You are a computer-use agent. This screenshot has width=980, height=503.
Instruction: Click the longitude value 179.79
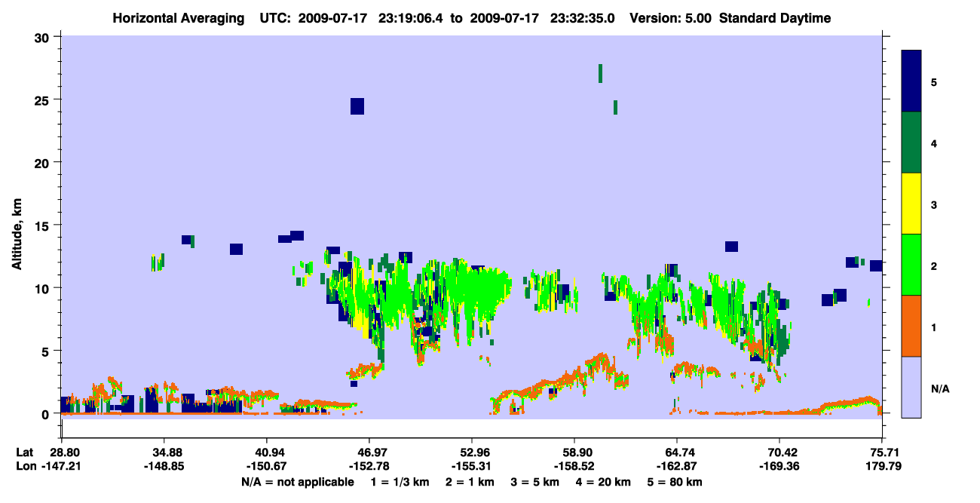884,466
